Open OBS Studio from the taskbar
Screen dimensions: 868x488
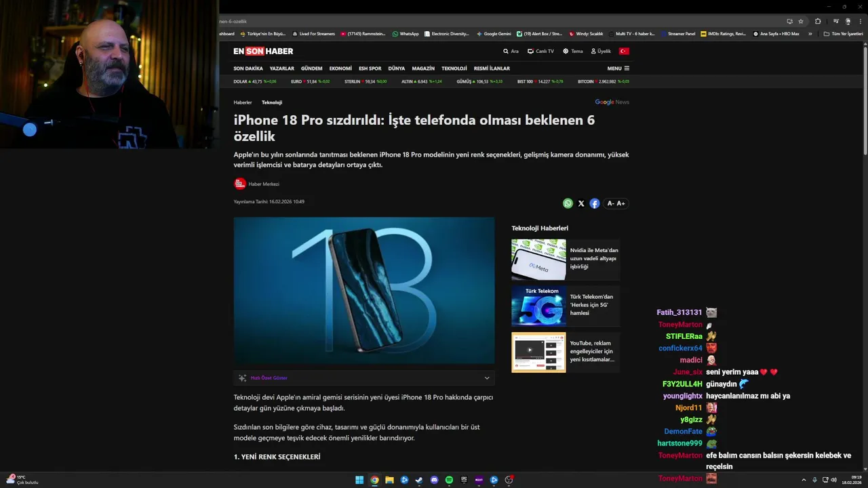509,480
